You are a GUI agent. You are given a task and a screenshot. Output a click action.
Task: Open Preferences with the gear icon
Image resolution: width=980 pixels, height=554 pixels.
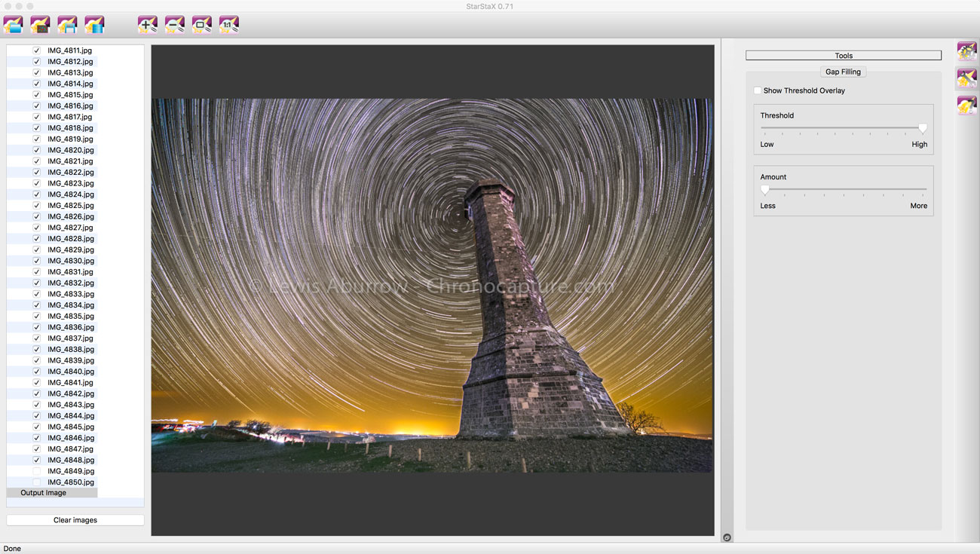966,51
